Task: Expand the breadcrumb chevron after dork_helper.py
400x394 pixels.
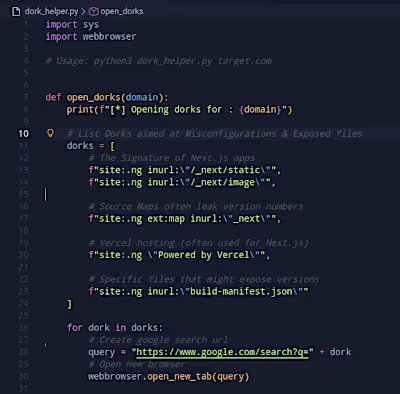Action: [x=83, y=12]
